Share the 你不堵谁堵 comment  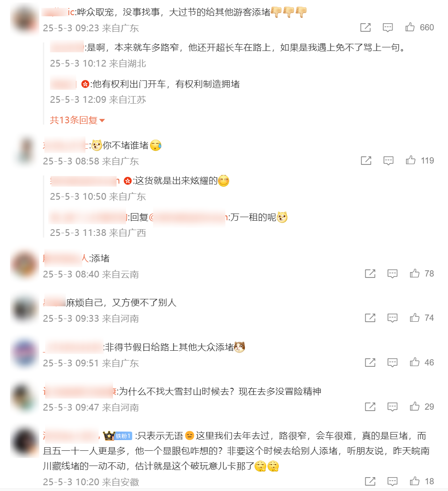point(366,161)
